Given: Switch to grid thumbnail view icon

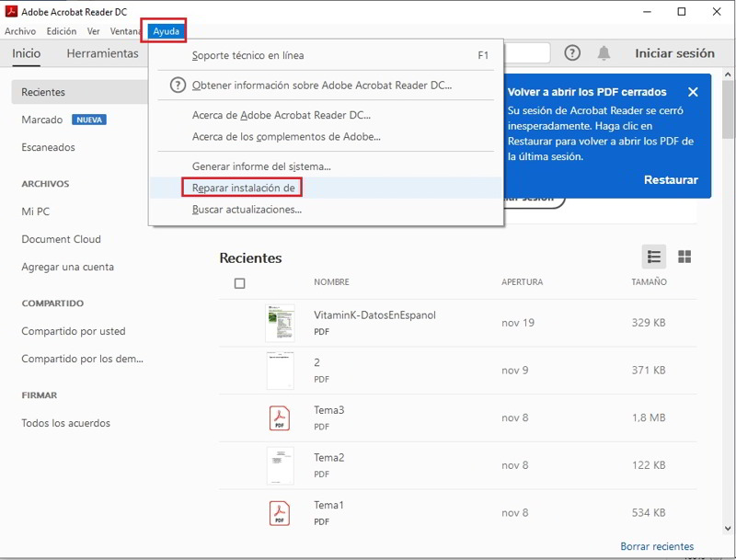Looking at the screenshot, I should click(684, 257).
